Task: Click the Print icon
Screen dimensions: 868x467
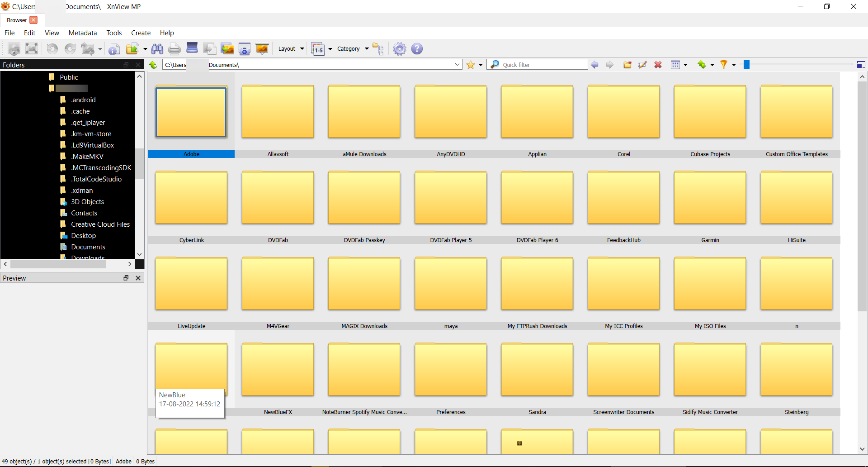Action: point(175,49)
